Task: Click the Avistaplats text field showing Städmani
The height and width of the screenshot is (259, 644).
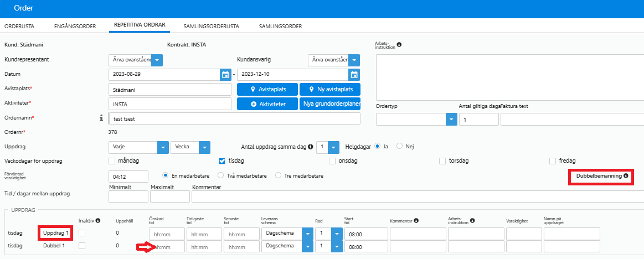Action: point(170,89)
